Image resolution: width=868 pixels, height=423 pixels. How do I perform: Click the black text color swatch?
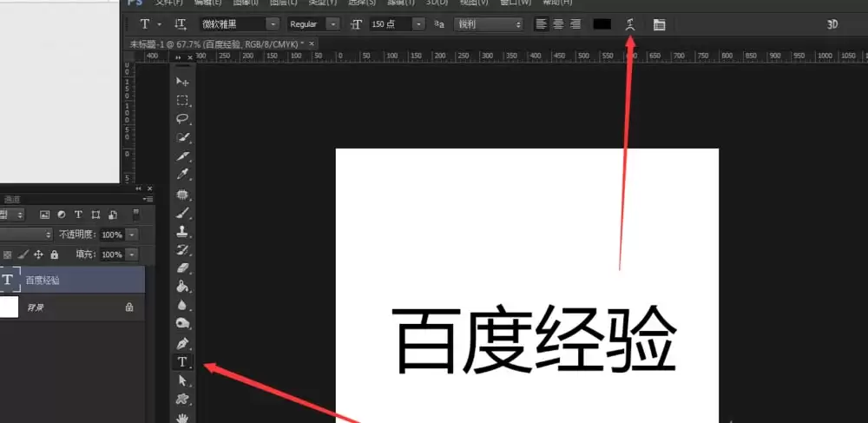coord(602,24)
